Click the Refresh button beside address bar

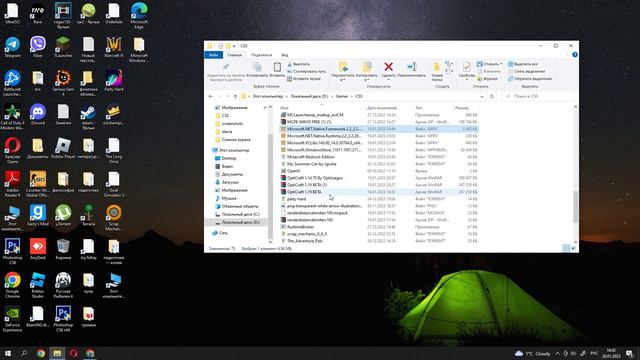tap(492, 97)
